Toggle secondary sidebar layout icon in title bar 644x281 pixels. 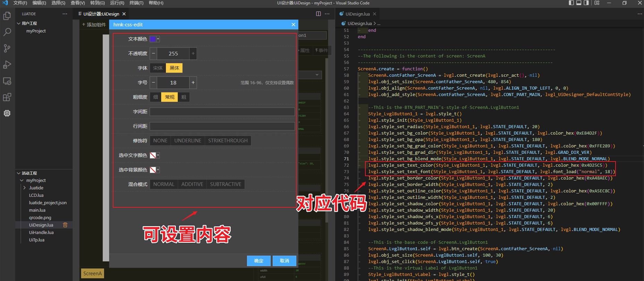coord(586,3)
